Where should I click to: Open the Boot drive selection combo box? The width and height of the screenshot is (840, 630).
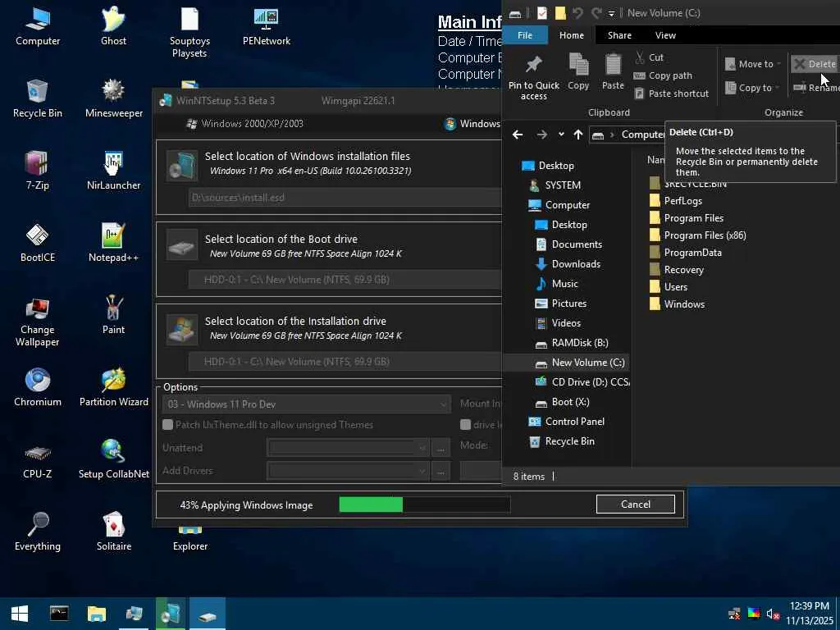[x=345, y=280]
